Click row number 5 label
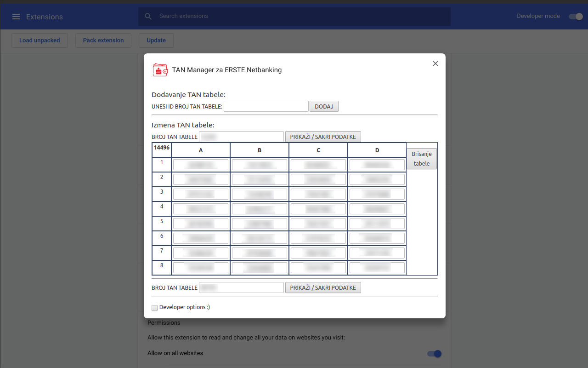Image resolution: width=588 pixels, height=368 pixels. pos(162,221)
